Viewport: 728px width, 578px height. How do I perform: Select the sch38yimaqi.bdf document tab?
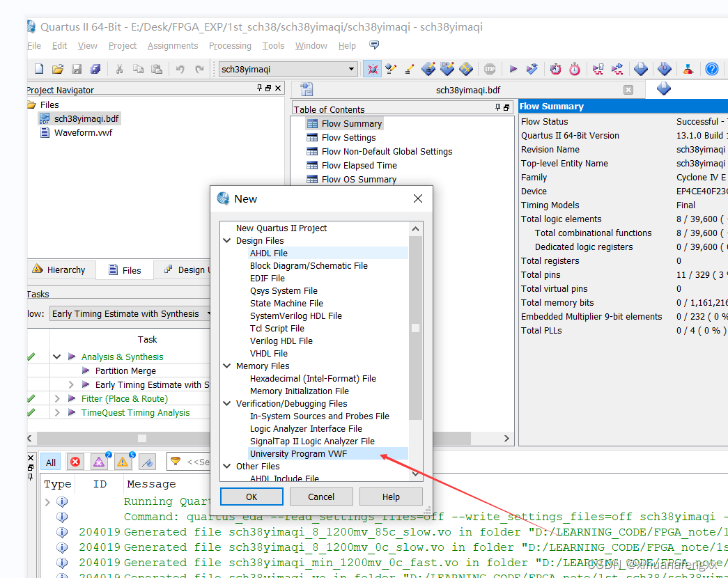pos(467,90)
